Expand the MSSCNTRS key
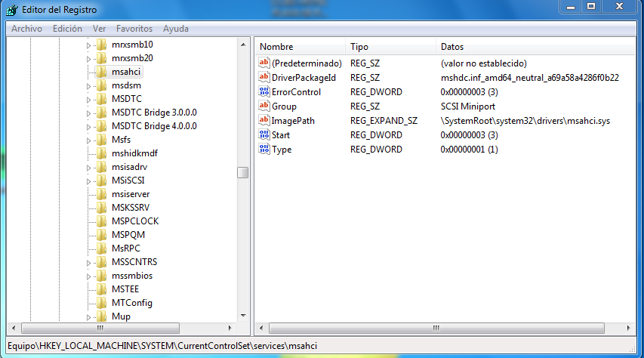 coord(88,263)
